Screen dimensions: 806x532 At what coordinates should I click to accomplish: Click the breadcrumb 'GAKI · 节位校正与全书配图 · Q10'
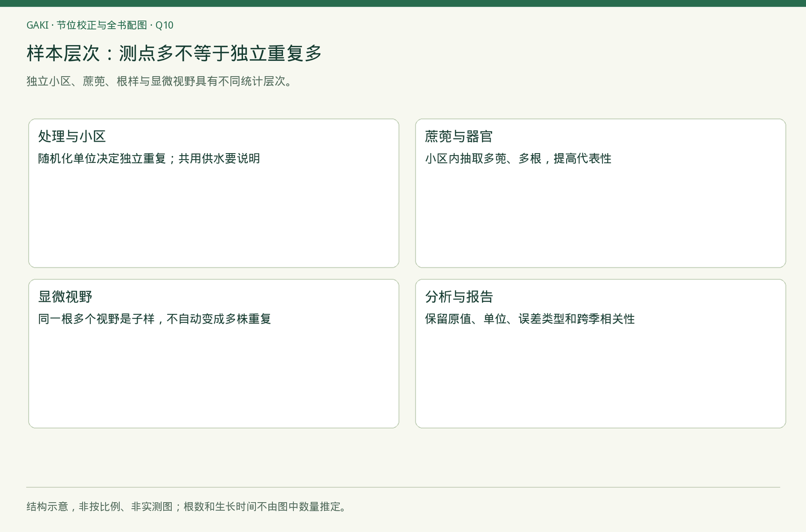pos(100,25)
